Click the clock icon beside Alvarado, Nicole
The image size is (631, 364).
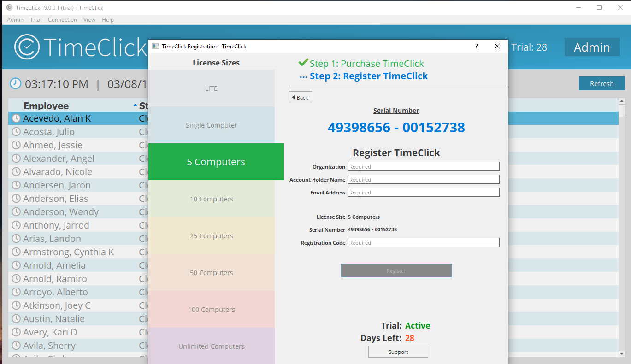click(x=16, y=172)
